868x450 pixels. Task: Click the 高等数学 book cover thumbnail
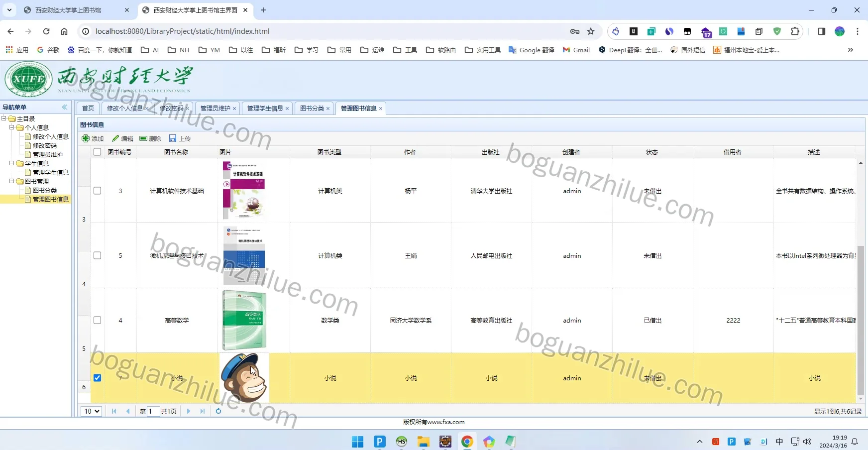click(244, 320)
